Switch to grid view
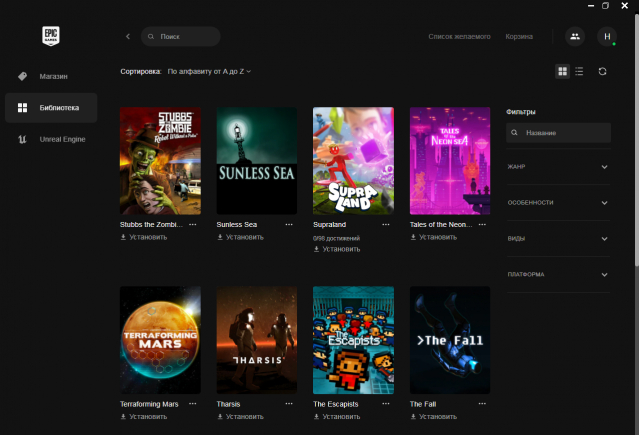 click(562, 71)
